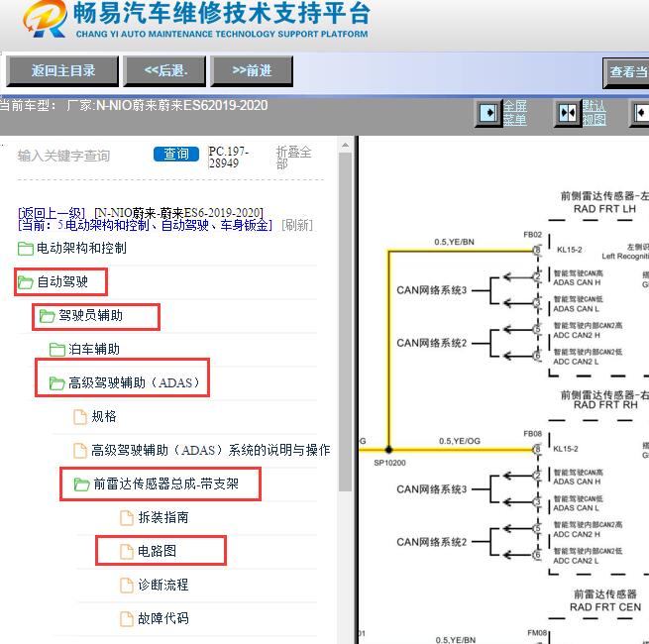The image size is (649, 644).
Task: Open the 规格 document
Action: pos(103,416)
